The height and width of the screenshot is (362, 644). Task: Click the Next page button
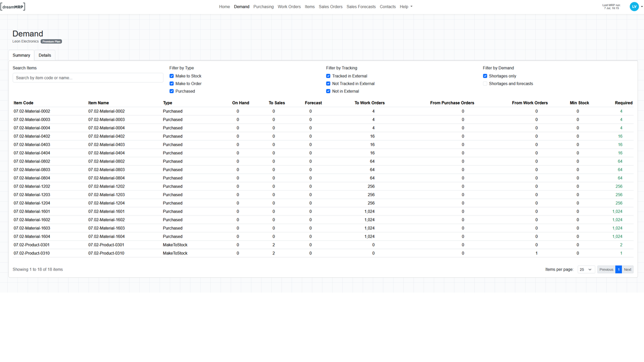coord(627,269)
